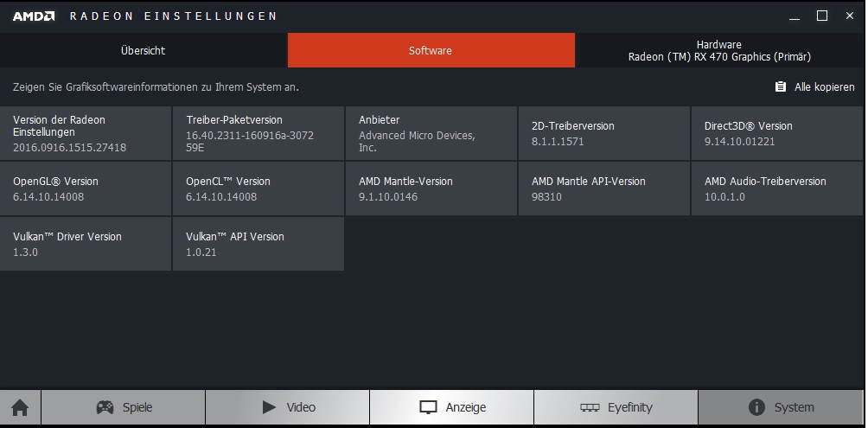The image size is (868, 428).
Task: Click the Vulkan Driver Version label
Action: (x=67, y=237)
